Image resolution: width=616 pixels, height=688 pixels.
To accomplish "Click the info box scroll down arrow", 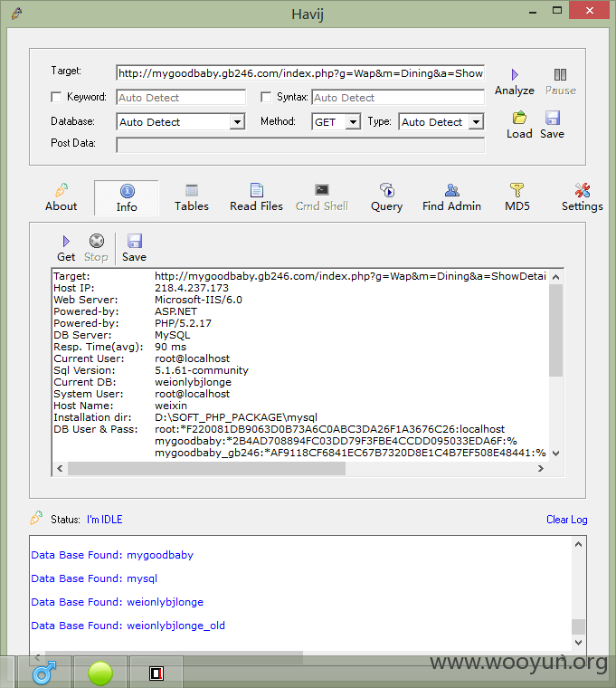I will click(556, 454).
